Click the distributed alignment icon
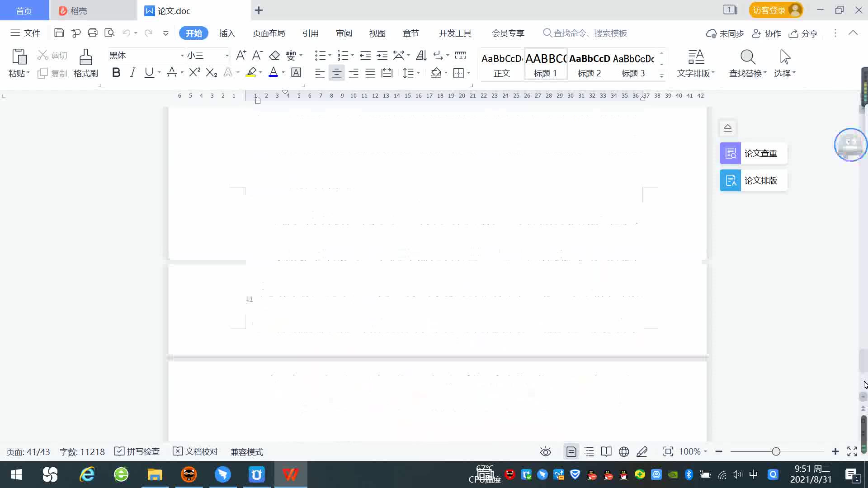The width and height of the screenshot is (868, 488). click(x=387, y=72)
